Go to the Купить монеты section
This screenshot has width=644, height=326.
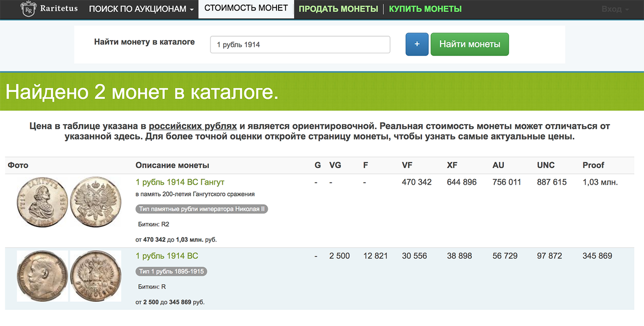[425, 9]
